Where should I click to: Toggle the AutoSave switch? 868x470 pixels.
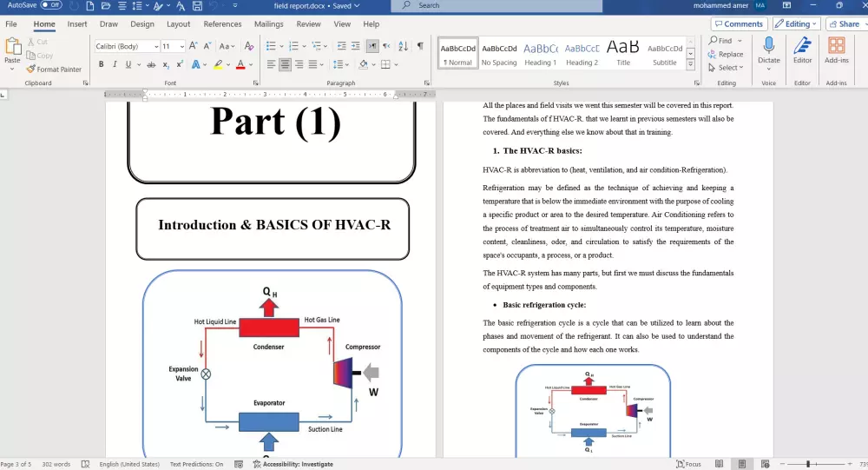pyautogui.click(x=51, y=5)
